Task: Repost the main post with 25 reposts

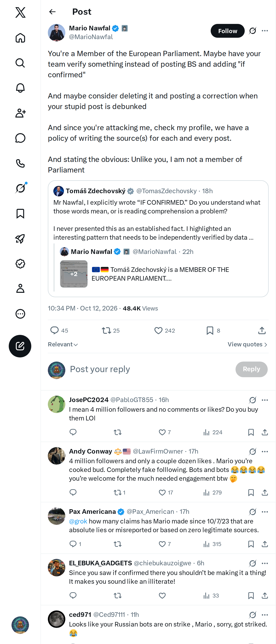Action: coord(110,331)
